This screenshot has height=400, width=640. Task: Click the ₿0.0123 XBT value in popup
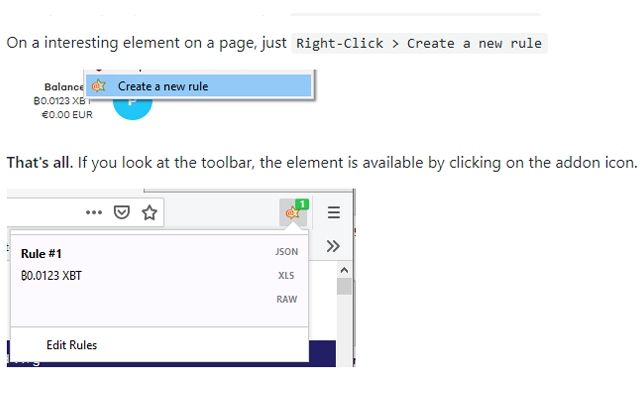click(x=51, y=276)
